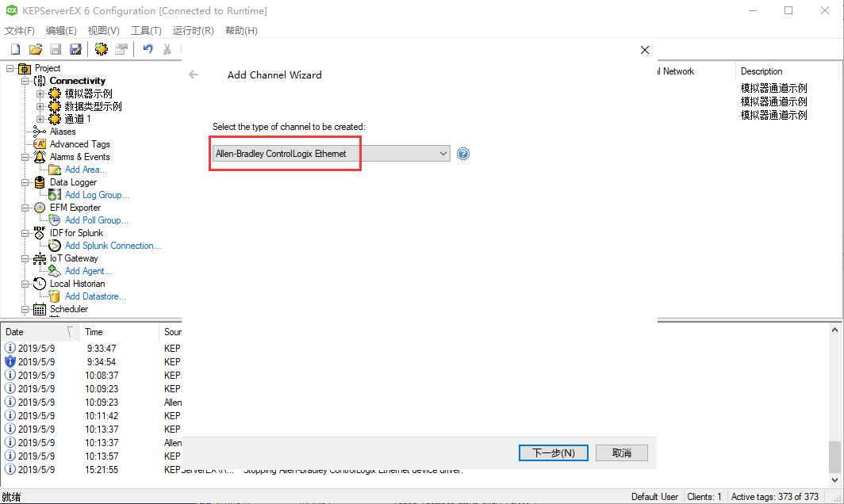This screenshot has width=844, height=504.
Task: Click the Add Log Group... link
Action: 97,195
